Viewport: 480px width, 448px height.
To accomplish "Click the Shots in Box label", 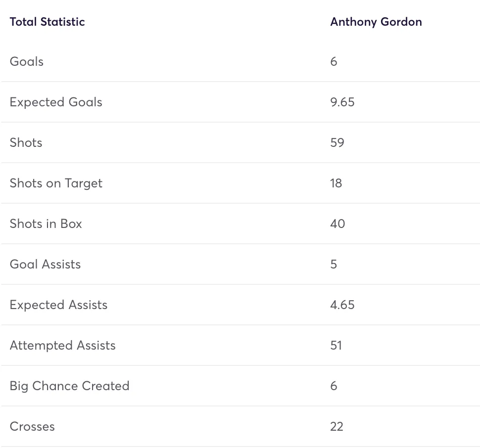I will [x=46, y=224].
